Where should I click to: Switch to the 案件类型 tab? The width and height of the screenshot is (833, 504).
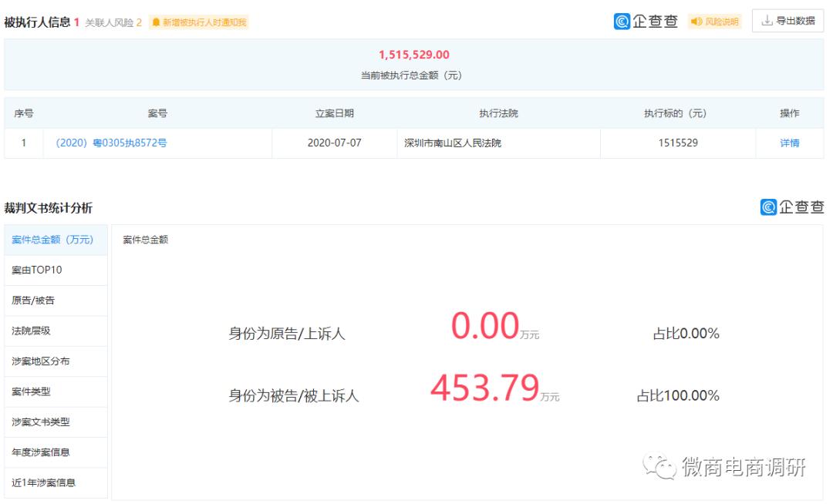[31, 391]
